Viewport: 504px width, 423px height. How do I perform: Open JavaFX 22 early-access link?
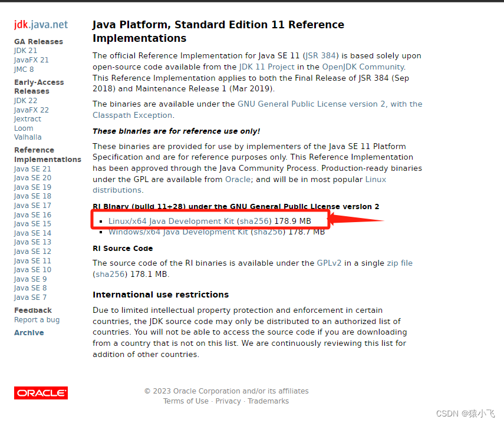(x=31, y=110)
